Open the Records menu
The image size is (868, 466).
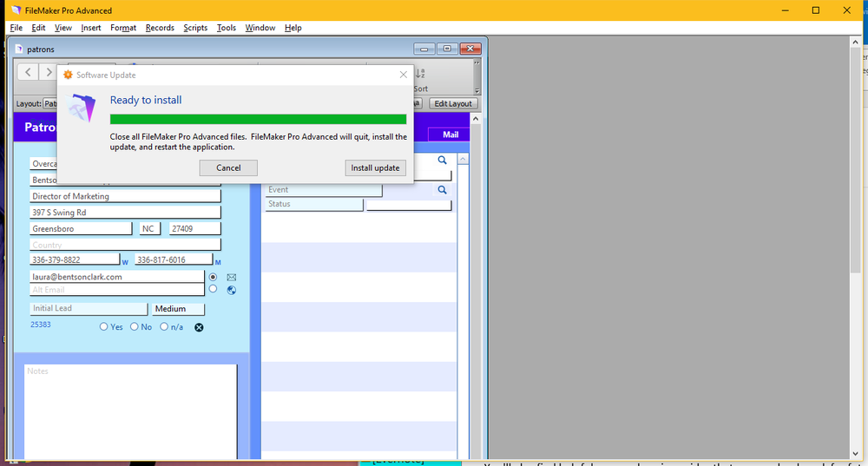[160, 28]
